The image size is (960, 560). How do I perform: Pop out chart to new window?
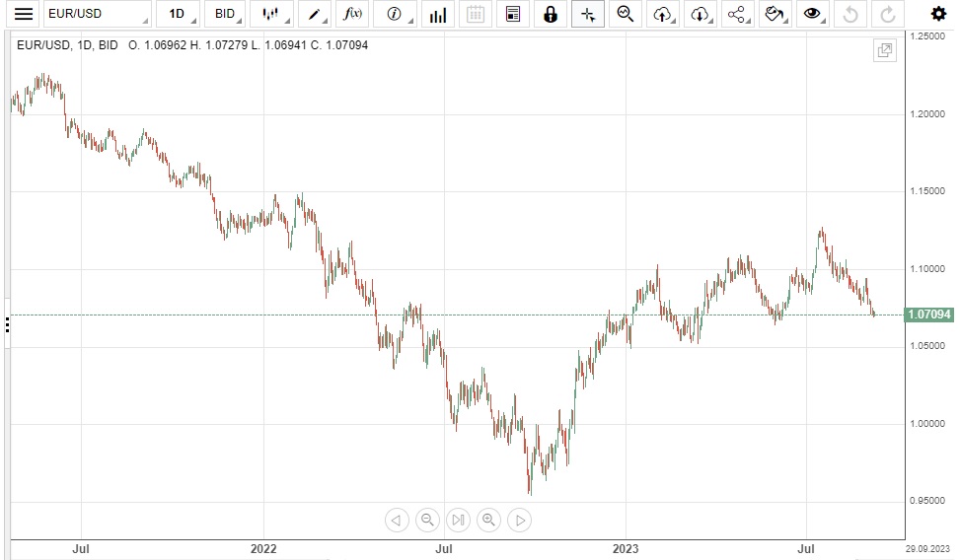[x=884, y=51]
